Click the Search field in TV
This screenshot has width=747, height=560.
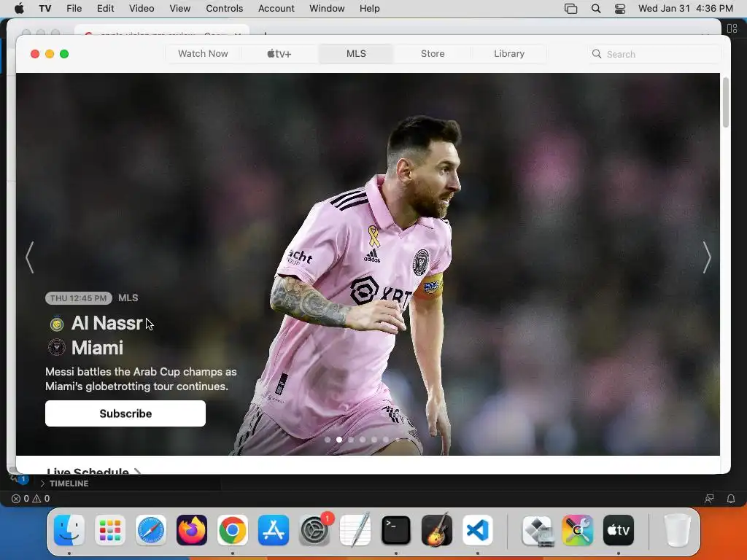655,54
